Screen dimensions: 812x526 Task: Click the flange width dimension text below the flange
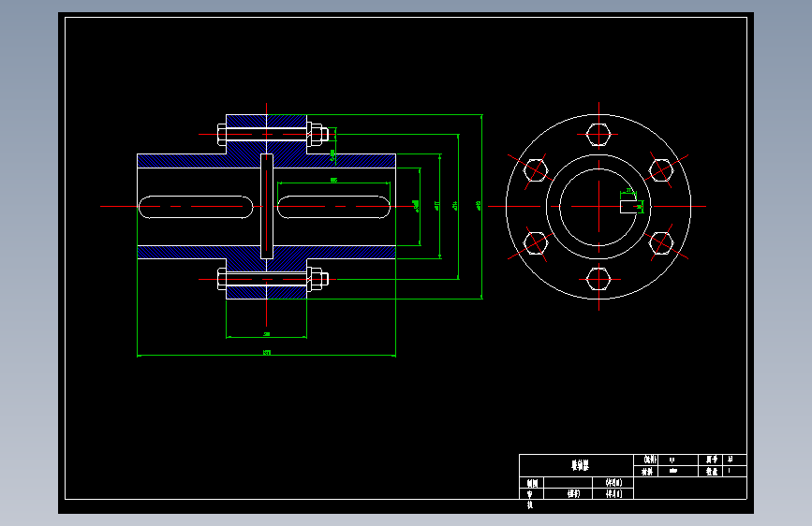267,334
